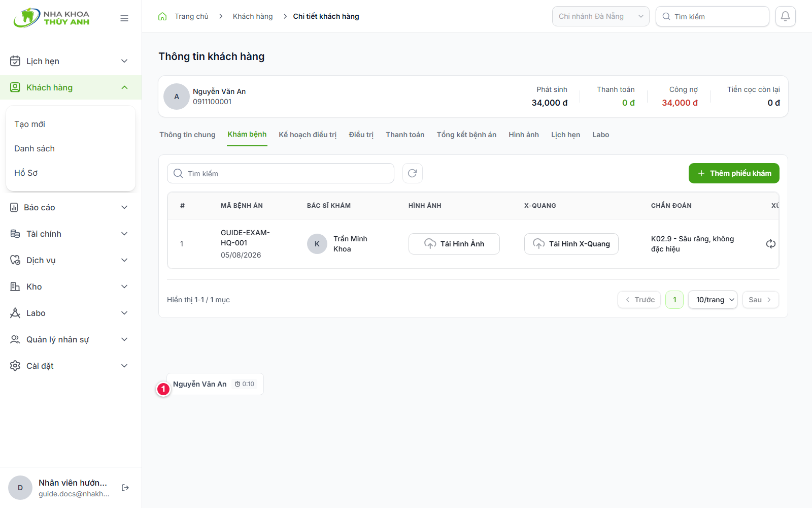
Task: Open the notification bell
Action: (785, 16)
